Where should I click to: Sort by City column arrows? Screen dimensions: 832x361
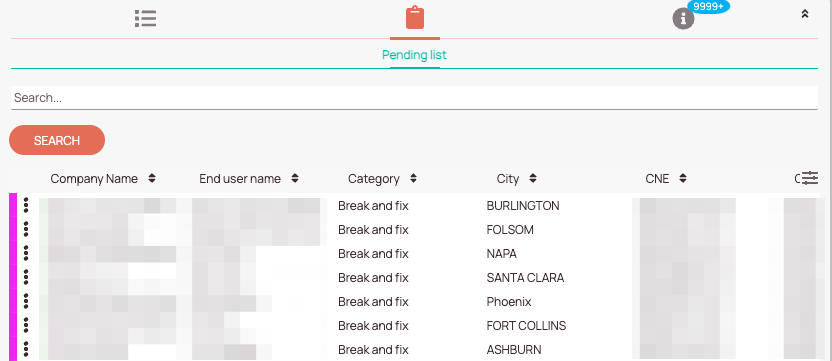pyautogui.click(x=533, y=178)
